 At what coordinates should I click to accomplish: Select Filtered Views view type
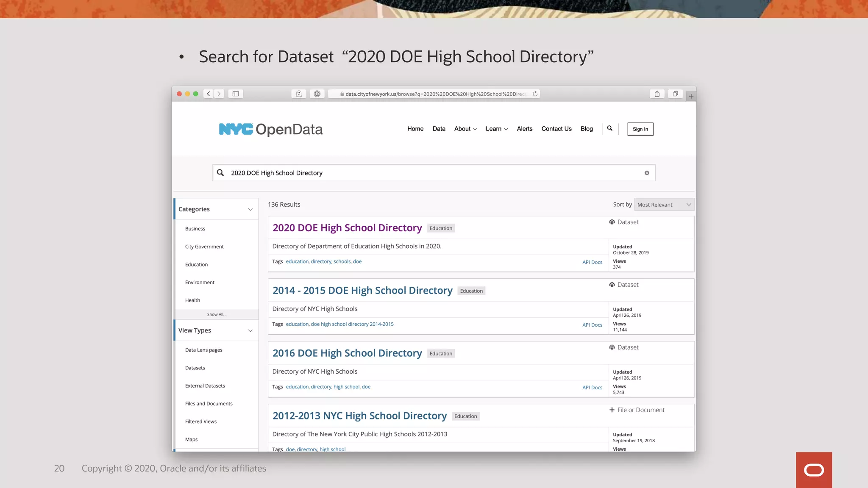200,421
